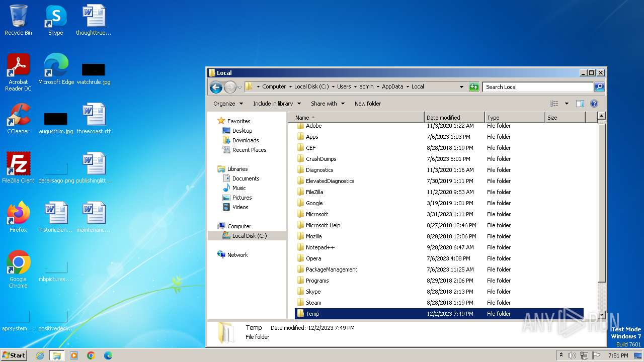Click AppData in address breadcrumb
644x362 pixels.
tap(392, 86)
